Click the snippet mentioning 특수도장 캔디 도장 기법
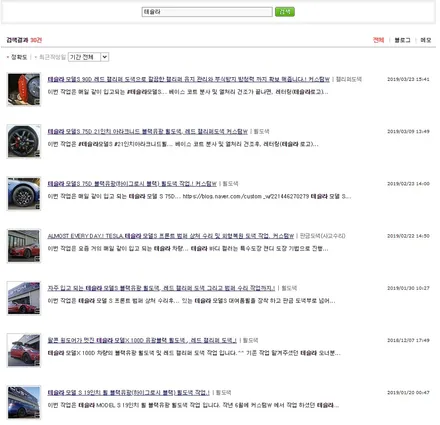 click(188, 249)
